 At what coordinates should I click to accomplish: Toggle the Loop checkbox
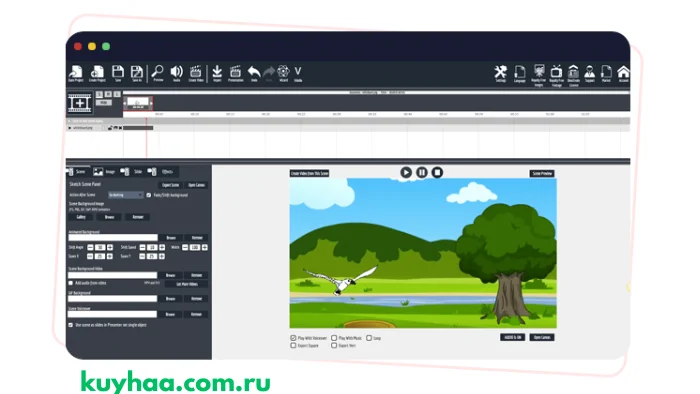(369, 338)
